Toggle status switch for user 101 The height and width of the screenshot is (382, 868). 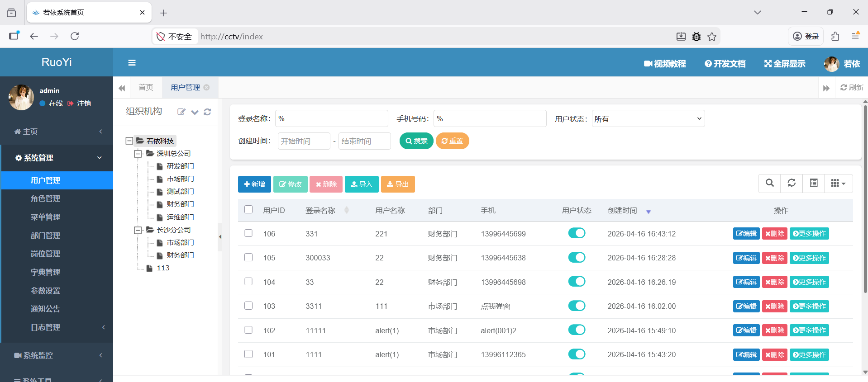pos(577,354)
